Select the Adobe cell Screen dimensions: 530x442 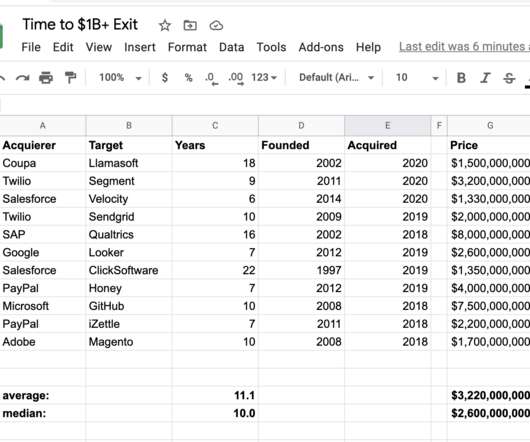tap(43, 342)
